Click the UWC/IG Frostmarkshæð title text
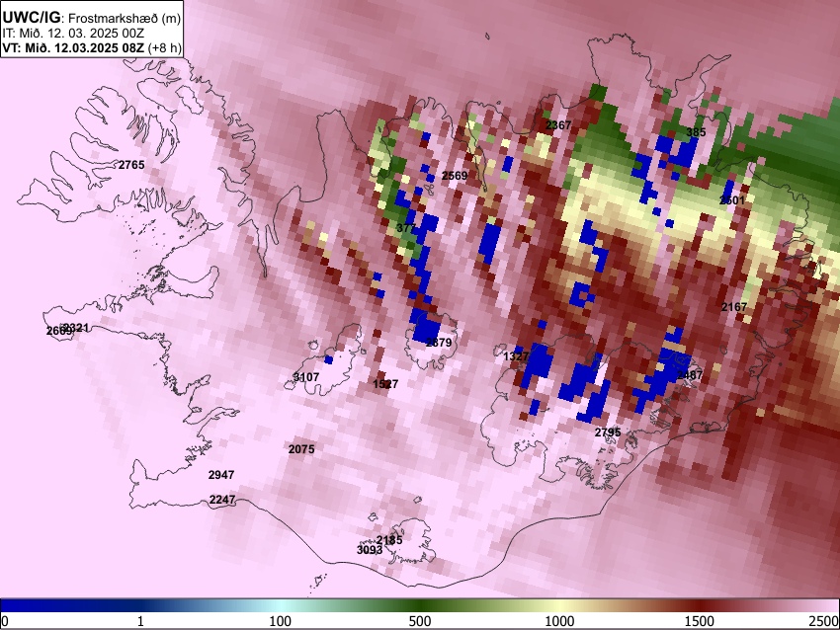Screen dimensions: 840x630 (92, 17)
